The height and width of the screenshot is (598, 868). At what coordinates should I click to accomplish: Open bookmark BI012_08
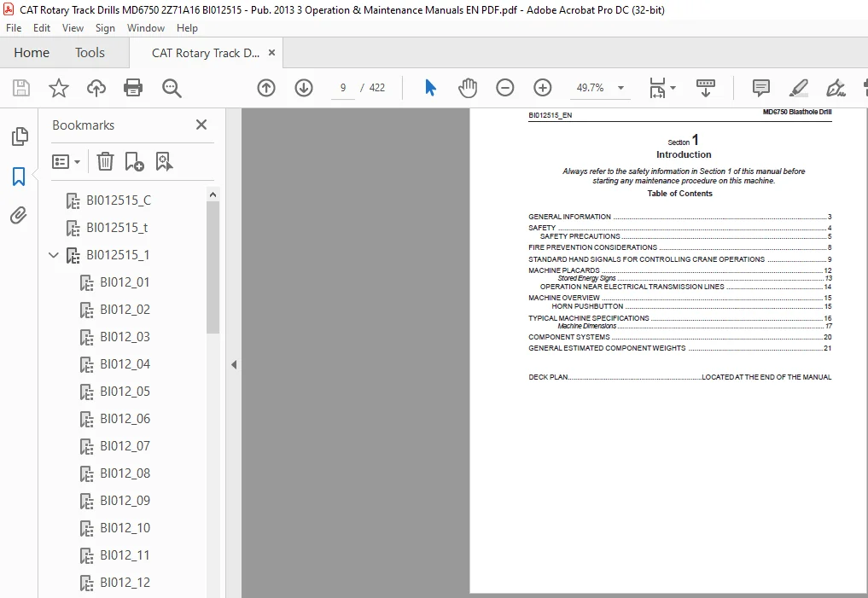click(125, 473)
